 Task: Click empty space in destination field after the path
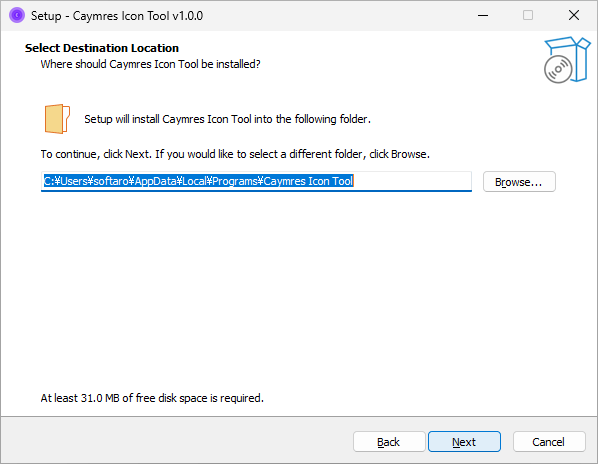click(x=412, y=181)
